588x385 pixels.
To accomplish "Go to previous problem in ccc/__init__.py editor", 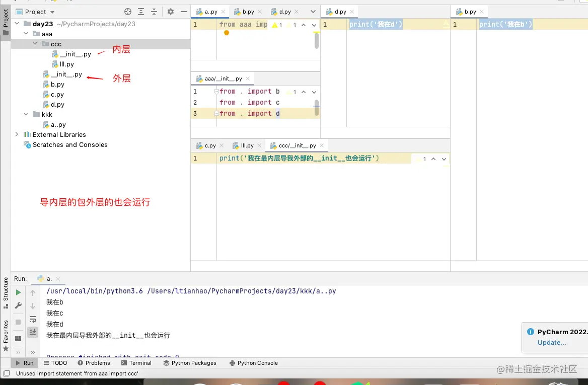I will coord(433,159).
